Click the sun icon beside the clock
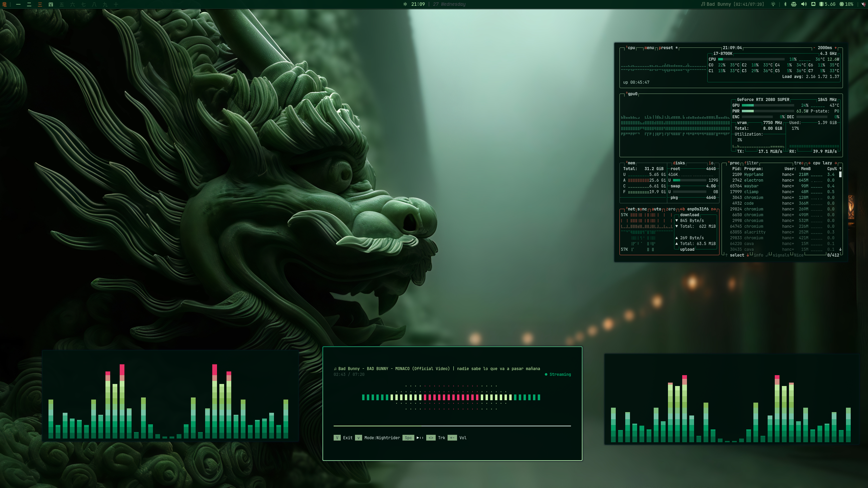Image resolution: width=868 pixels, height=488 pixels. [405, 4]
